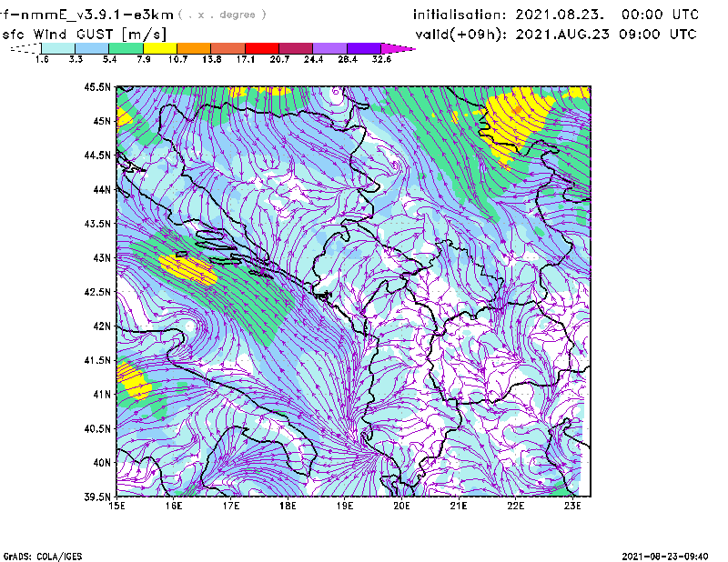Click the 43.5N latitude label
Screen dimensions: 728x562
(x=97, y=224)
